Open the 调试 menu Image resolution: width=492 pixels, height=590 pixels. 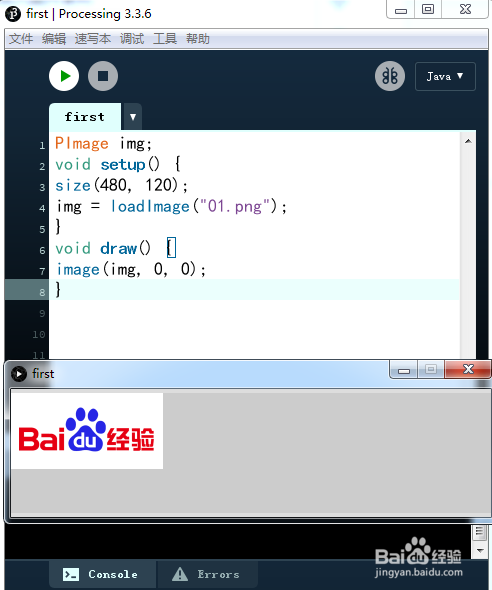(x=132, y=38)
